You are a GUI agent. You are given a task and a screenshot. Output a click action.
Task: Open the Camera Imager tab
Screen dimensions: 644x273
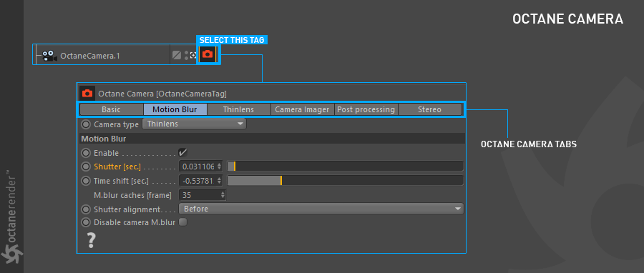[302, 109]
